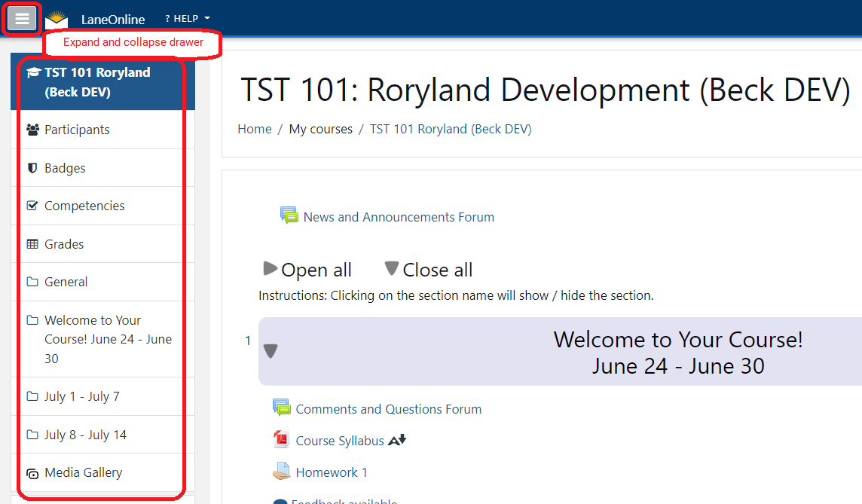Collapse all sections with Close all
Image resolution: width=862 pixels, height=504 pixels.
click(429, 270)
